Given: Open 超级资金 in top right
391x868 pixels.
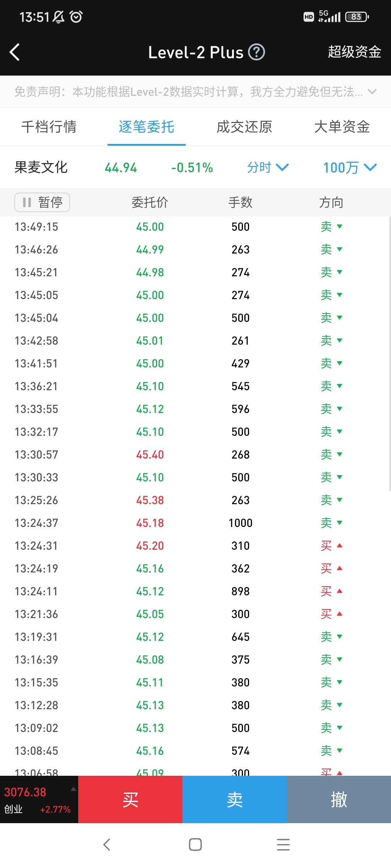Looking at the screenshot, I should pyautogui.click(x=354, y=52).
